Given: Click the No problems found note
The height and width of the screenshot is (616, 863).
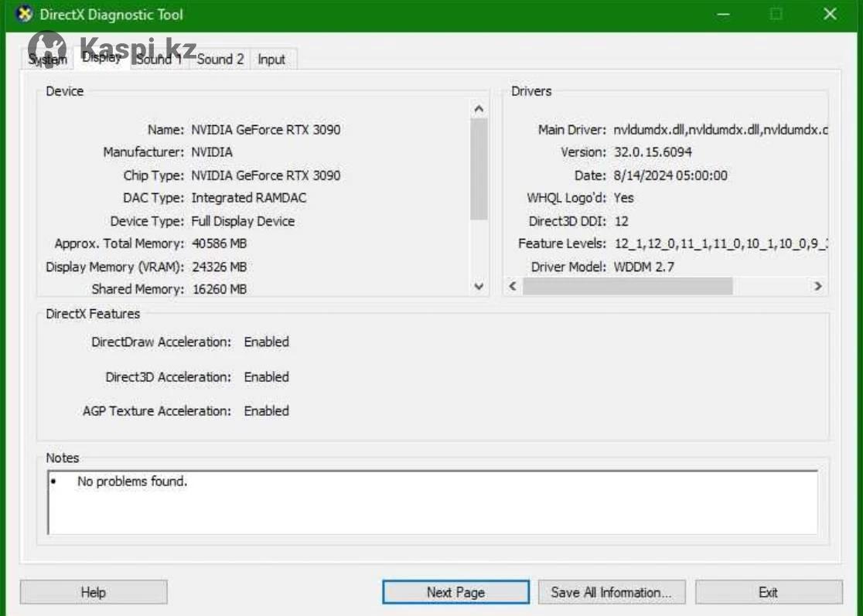Looking at the screenshot, I should point(132,482).
